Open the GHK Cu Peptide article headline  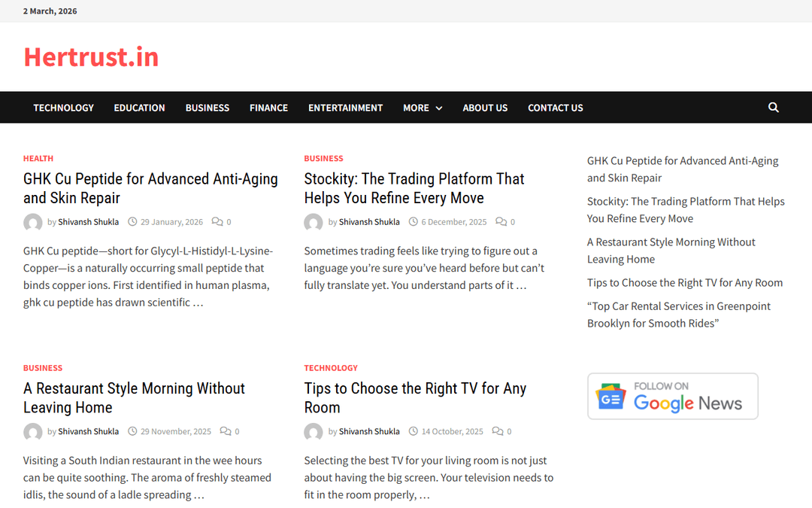[150, 188]
